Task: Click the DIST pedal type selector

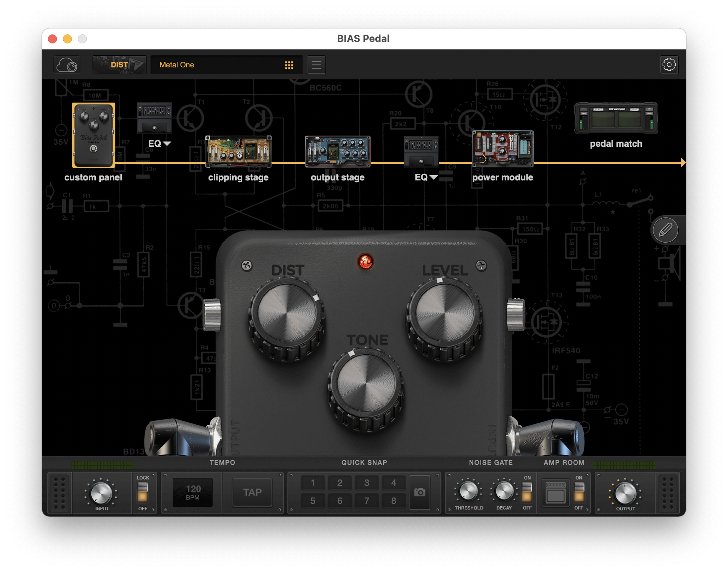Action: (x=119, y=65)
